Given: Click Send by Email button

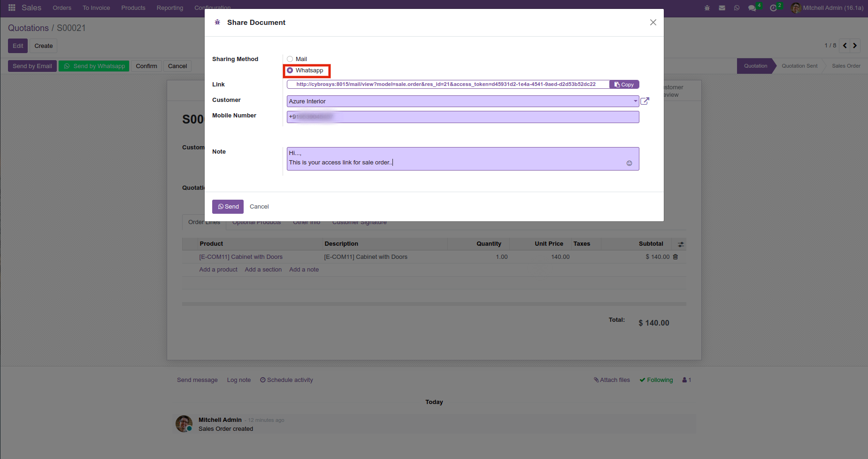Looking at the screenshot, I should tap(32, 66).
